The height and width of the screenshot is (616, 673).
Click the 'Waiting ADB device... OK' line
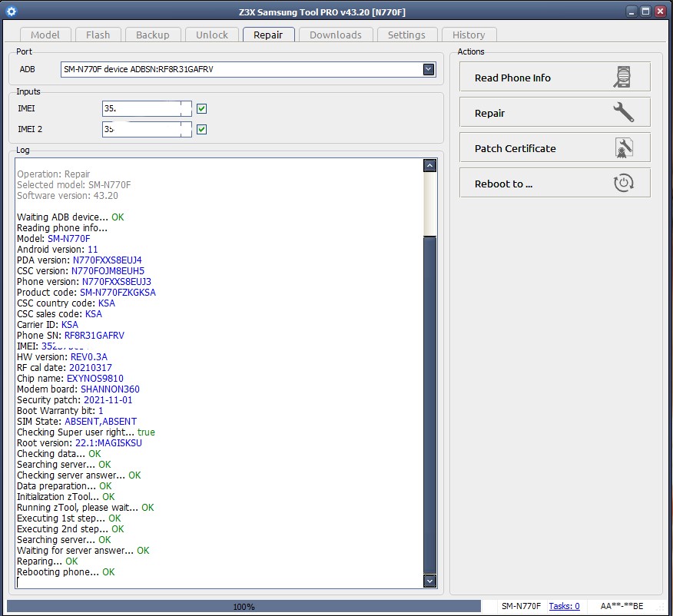(x=71, y=217)
